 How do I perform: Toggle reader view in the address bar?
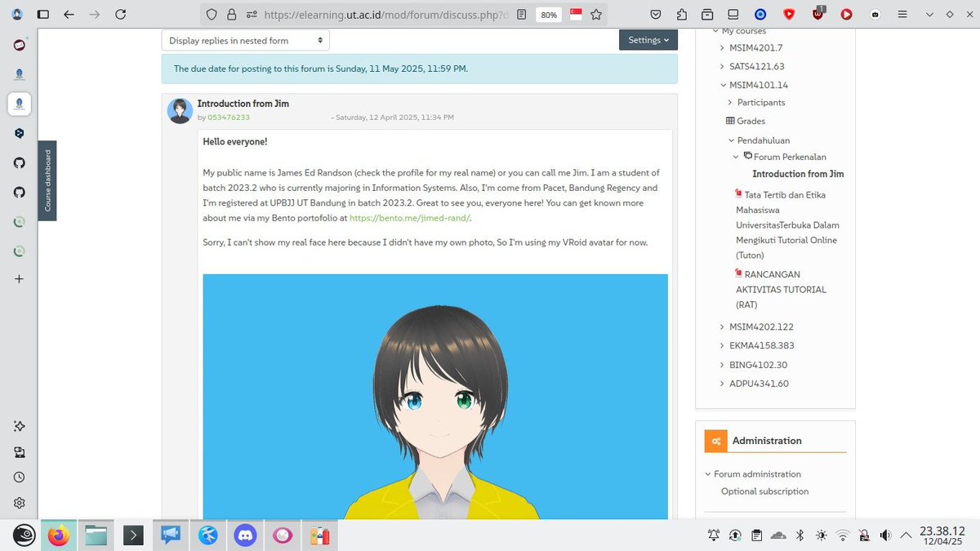521,14
